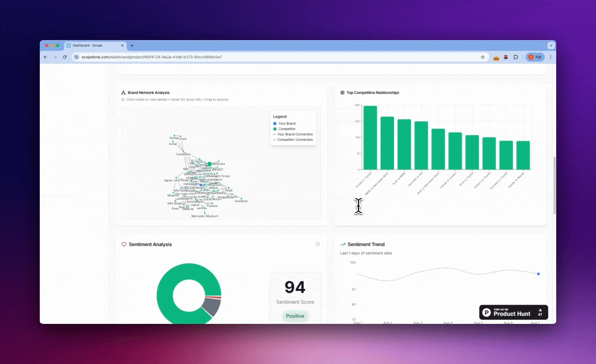Open a new browser tab
Viewport: 596px width, 364px height.
coord(132,45)
